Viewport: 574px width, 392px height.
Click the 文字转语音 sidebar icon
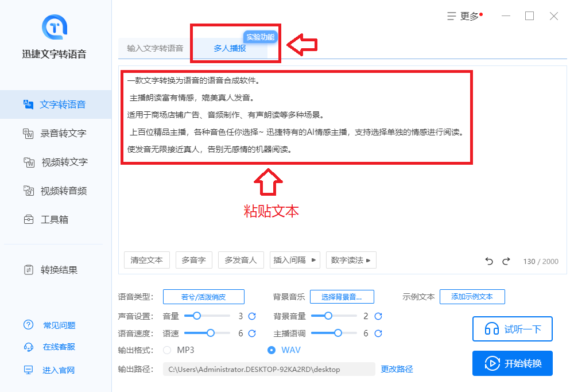point(28,104)
